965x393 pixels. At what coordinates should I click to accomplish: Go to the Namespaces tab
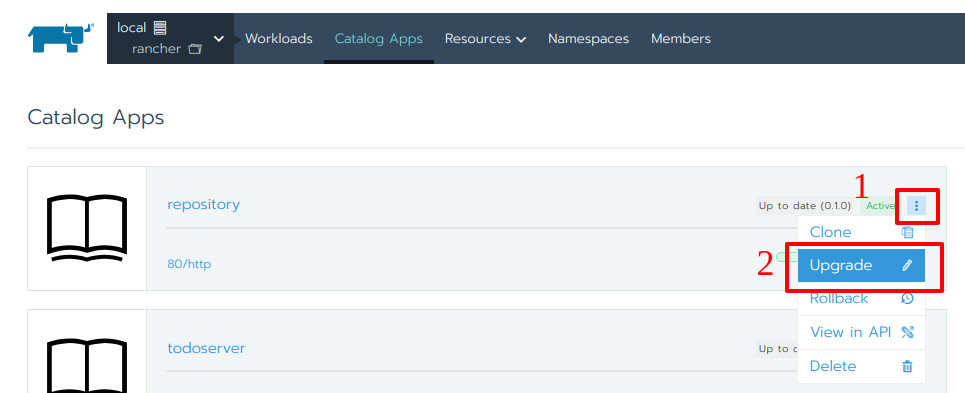(x=588, y=39)
